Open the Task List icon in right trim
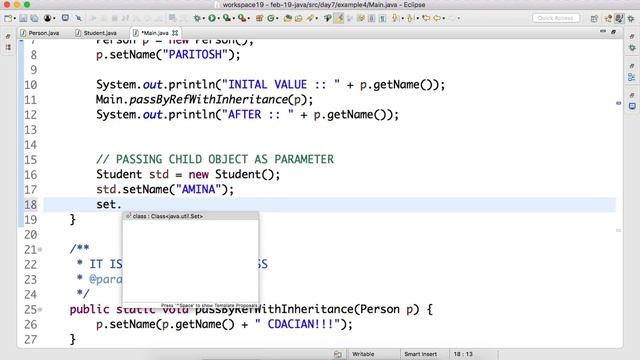640x360 pixels. tap(632, 106)
